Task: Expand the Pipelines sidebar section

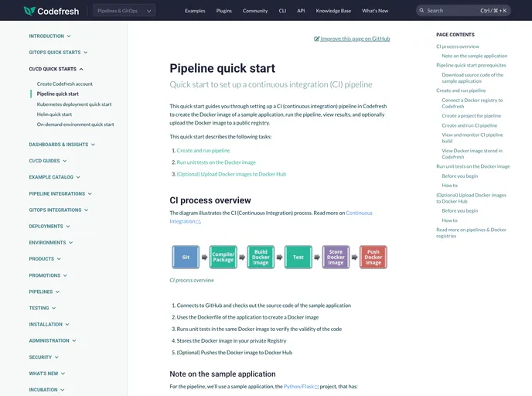Action: point(44,292)
